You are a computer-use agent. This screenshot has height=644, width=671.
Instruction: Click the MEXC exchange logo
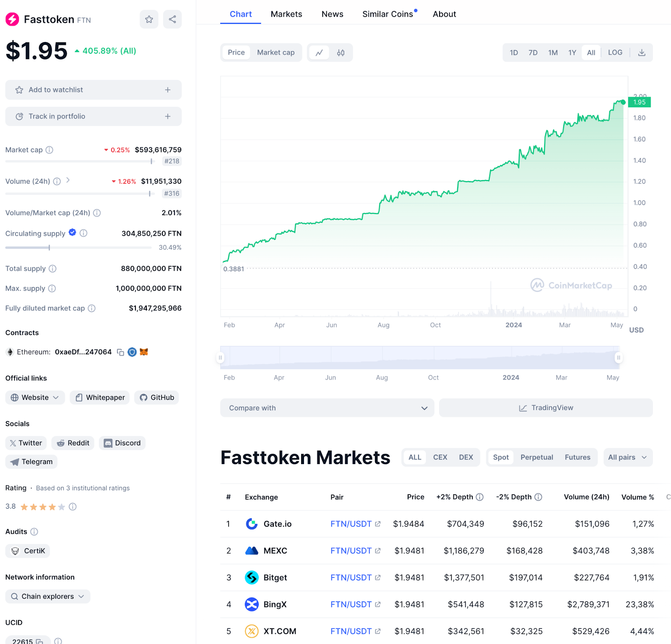pos(252,551)
